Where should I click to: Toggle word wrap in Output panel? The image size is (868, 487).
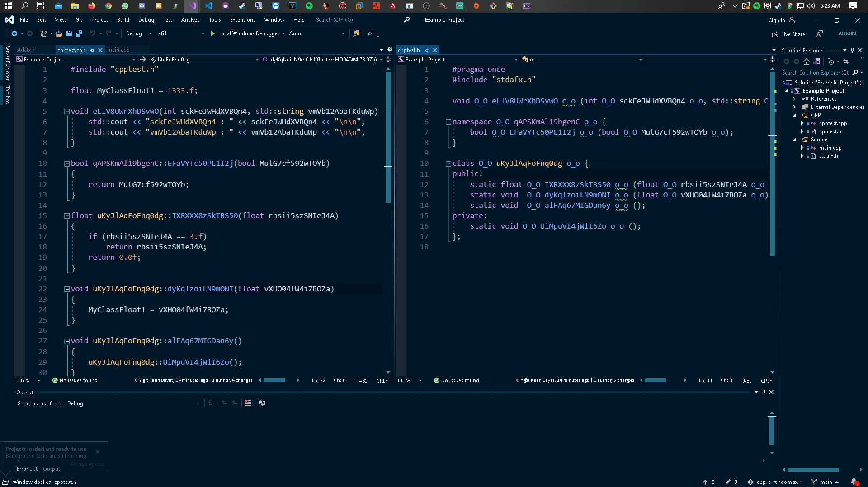coord(261,403)
